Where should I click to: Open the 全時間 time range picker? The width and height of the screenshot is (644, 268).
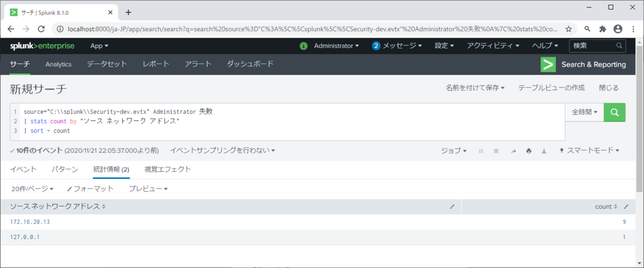584,112
